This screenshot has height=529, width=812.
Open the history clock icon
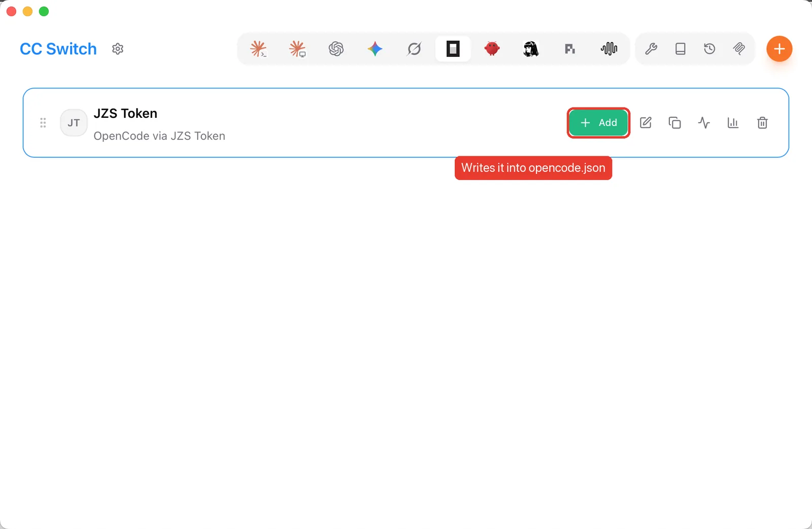click(x=709, y=49)
